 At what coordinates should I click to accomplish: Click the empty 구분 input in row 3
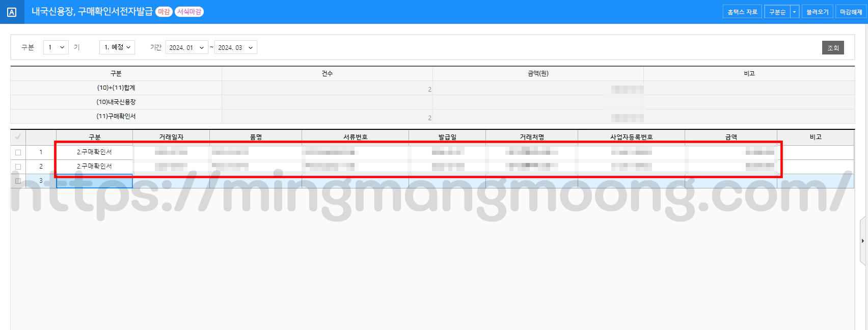coord(94,181)
